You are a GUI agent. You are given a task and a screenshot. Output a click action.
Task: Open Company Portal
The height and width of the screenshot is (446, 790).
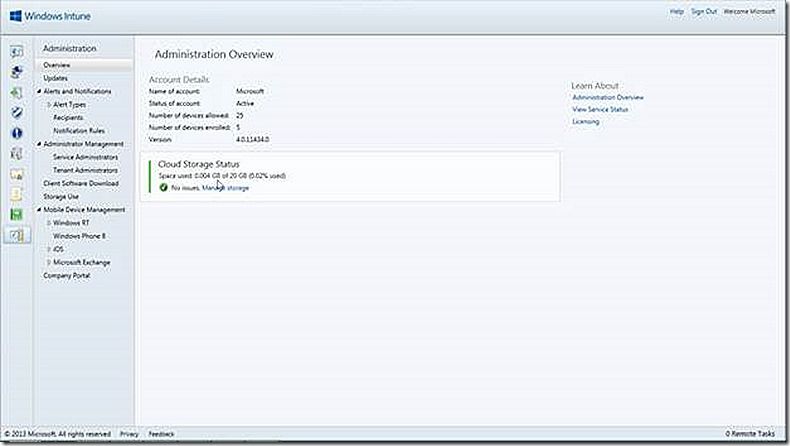point(67,276)
